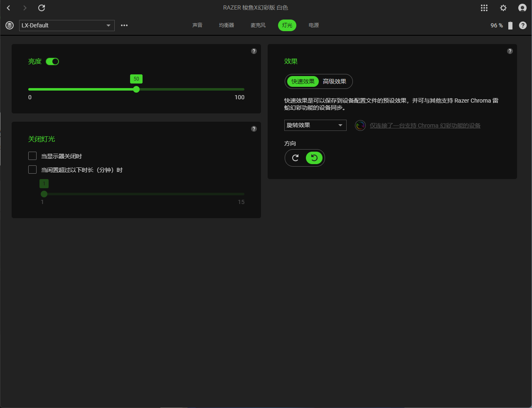
Task: Click the forward navigation arrow
Action: pos(25,8)
